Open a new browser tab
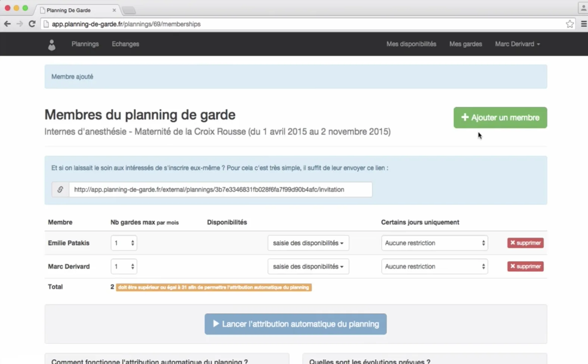588x364 pixels. pyautogui.click(x=129, y=10)
